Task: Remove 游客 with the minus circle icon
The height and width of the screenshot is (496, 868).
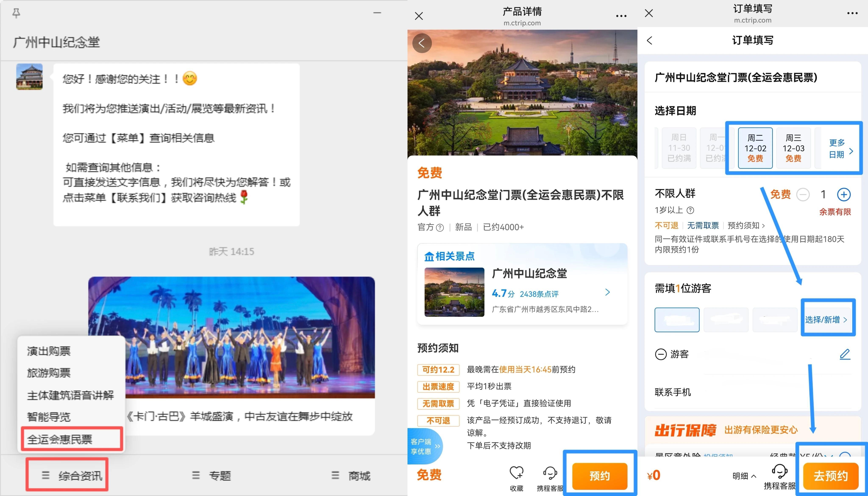Action: click(661, 354)
